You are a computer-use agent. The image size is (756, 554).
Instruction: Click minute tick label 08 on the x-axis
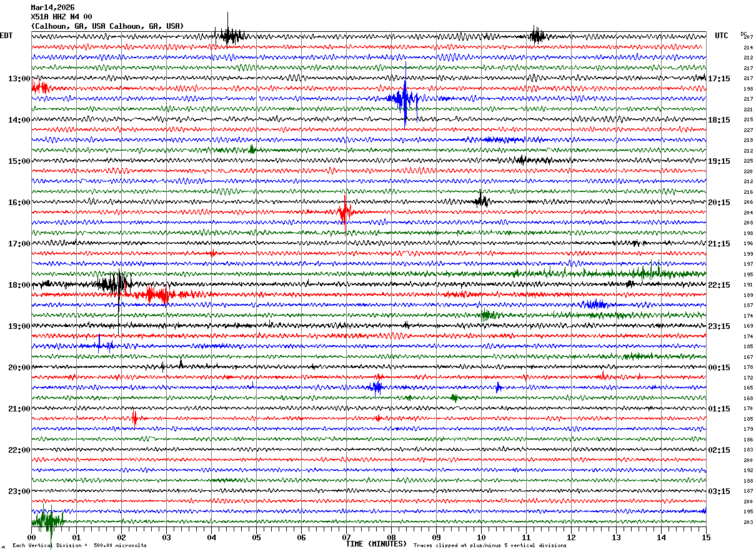point(391,537)
